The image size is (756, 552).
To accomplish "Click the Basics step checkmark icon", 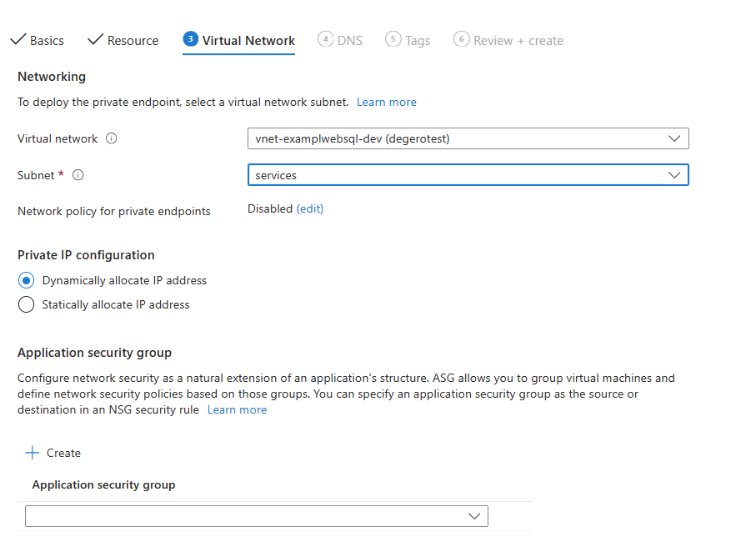I will coord(18,40).
